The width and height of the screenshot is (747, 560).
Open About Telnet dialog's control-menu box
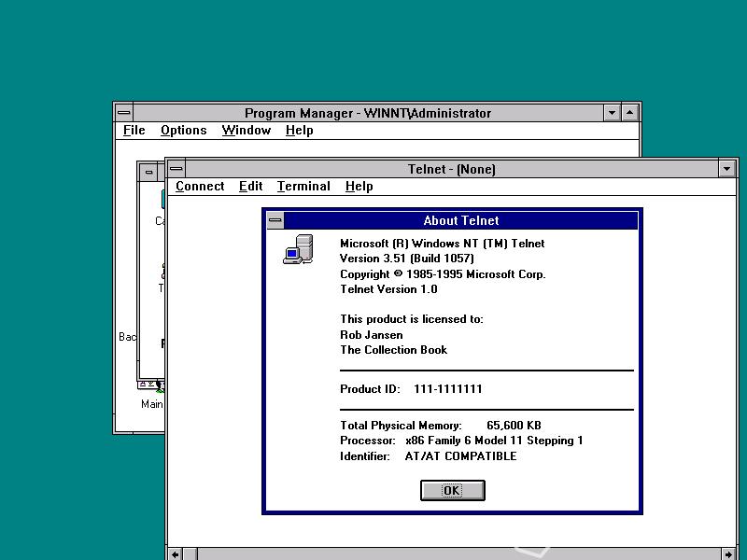pos(275,220)
